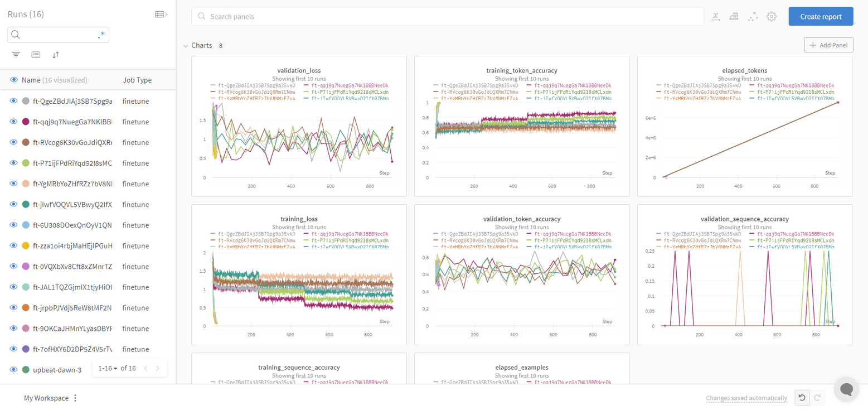Open the sort runs icon

click(x=56, y=55)
